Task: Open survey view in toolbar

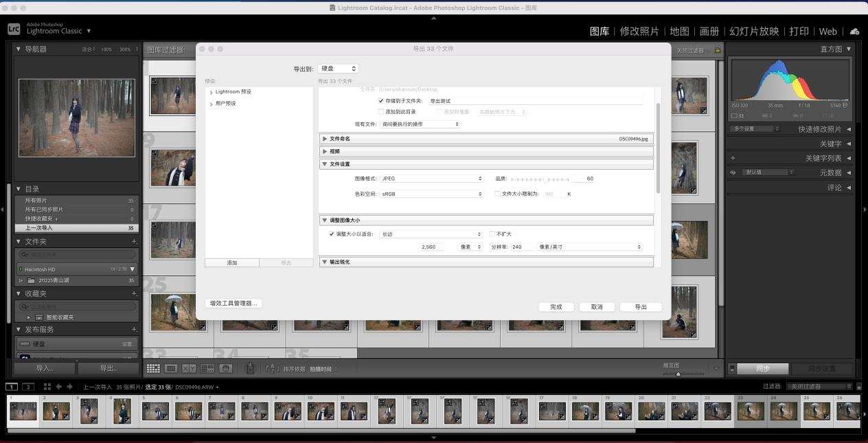Action: (207, 369)
